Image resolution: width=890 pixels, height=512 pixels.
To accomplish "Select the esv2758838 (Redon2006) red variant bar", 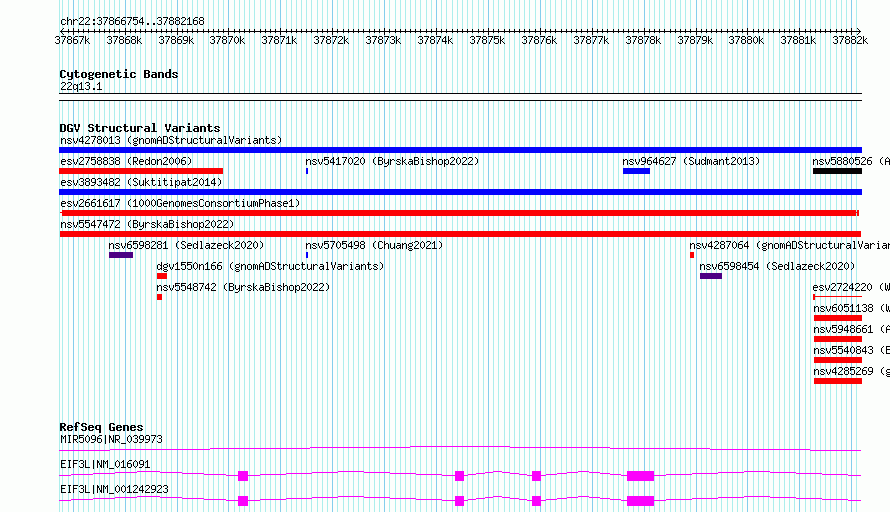I will click(x=141, y=171).
